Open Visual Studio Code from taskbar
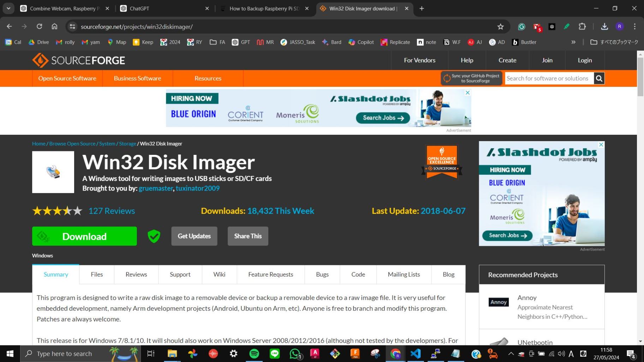The width and height of the screenshot is (644, 362). click(x=416, y=354)
